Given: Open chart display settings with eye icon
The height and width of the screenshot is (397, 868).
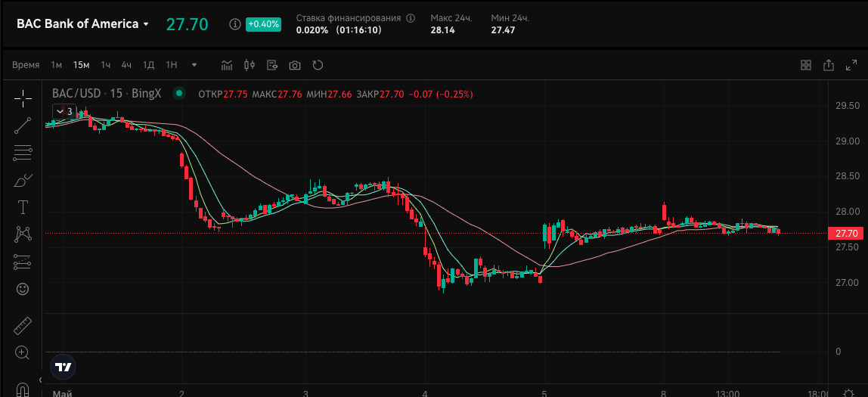Looking at the screenshot, I should coord(271,65).
